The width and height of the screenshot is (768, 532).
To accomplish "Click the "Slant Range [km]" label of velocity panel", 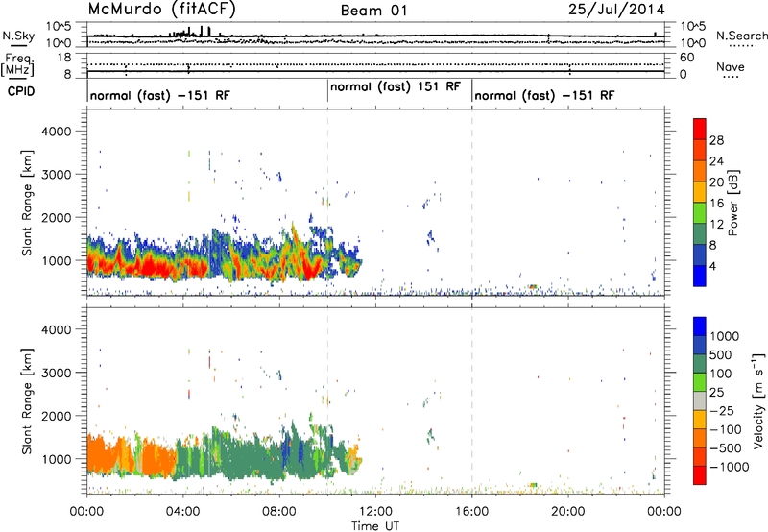I will pos(27,401).
